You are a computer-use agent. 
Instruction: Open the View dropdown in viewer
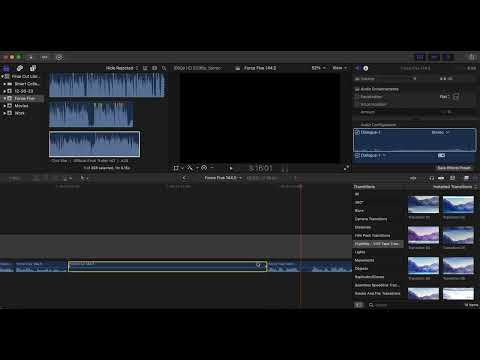click(x=339, y=68)
